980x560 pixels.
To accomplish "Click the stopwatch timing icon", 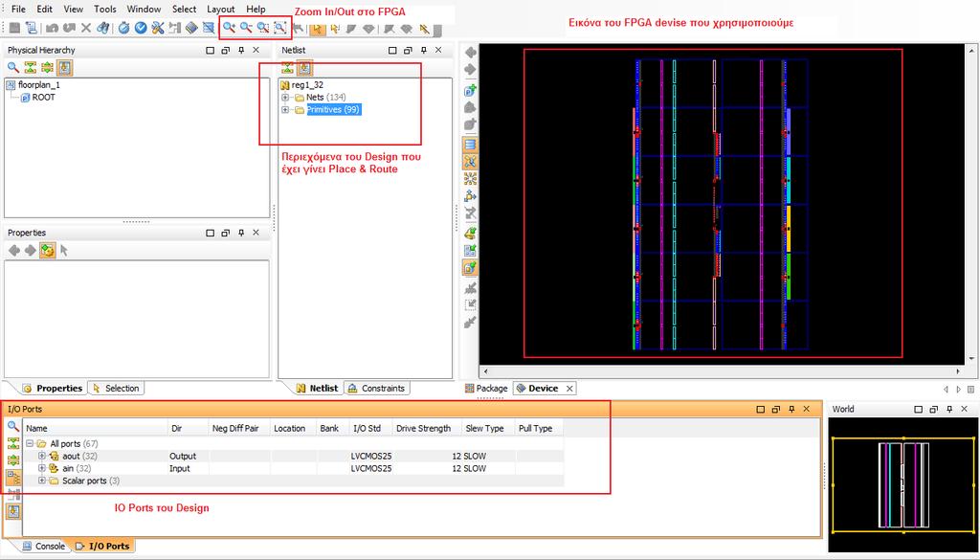I will coord(123,28).
